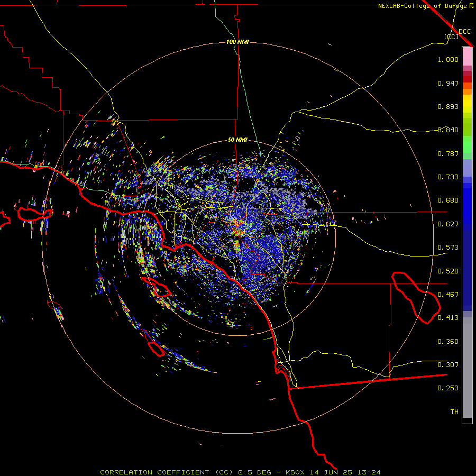Click the large gray segment of the color bar
The height and width of the screenshot is (476, 476).
click(467, 368)
